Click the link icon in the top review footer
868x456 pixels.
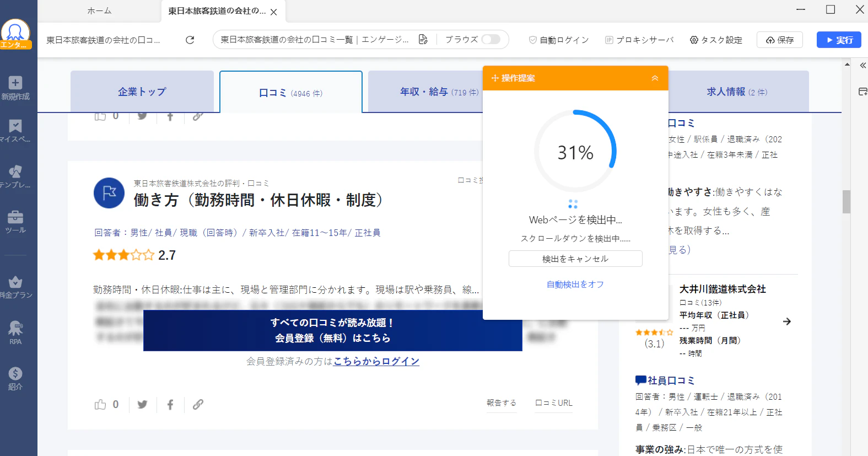click(x=198, y=116)
